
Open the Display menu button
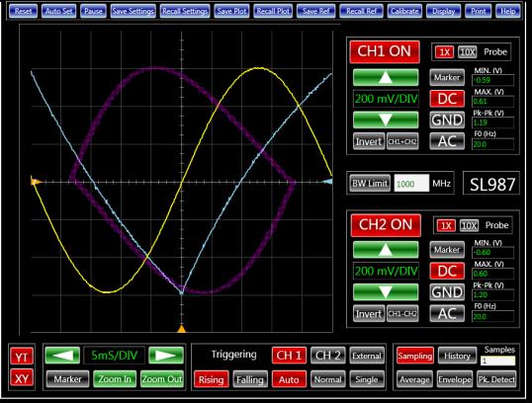coord(443,11)
